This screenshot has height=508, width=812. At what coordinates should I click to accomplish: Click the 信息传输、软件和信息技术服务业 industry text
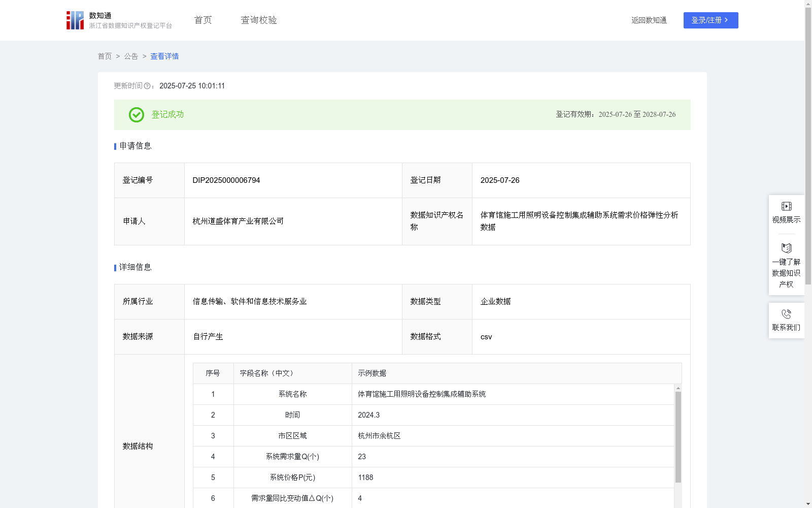[250, 302]
